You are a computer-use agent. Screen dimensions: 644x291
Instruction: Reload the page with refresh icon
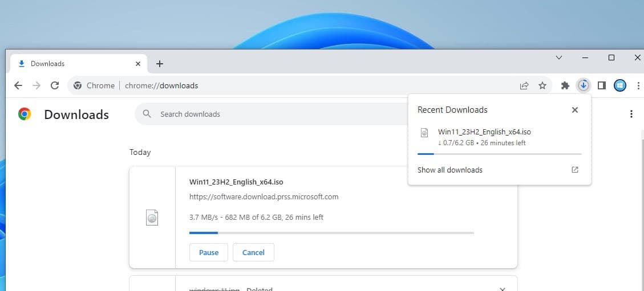[55, 85]
